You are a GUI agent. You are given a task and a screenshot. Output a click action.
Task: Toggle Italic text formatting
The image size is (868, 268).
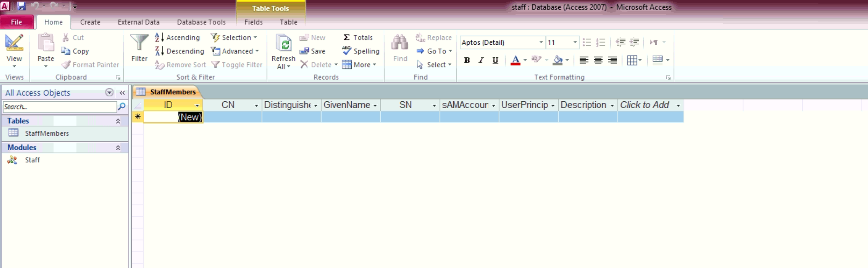(x=481, y=61)
